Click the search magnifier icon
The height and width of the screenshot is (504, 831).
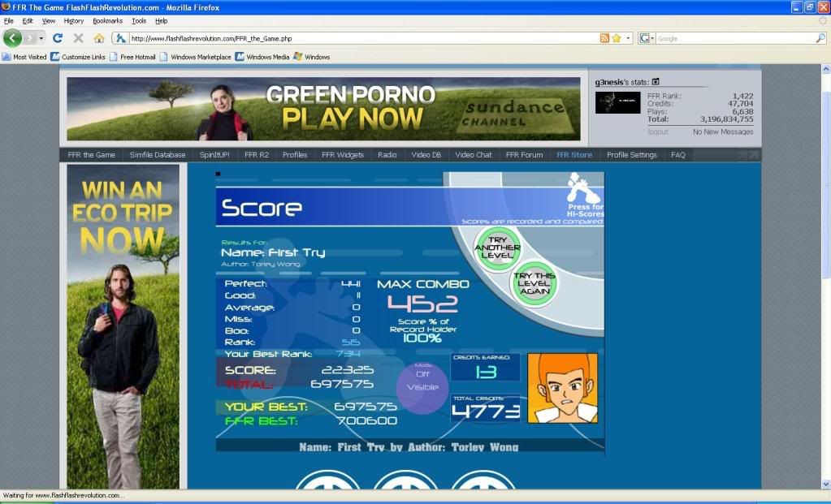[x=820, y=38]
